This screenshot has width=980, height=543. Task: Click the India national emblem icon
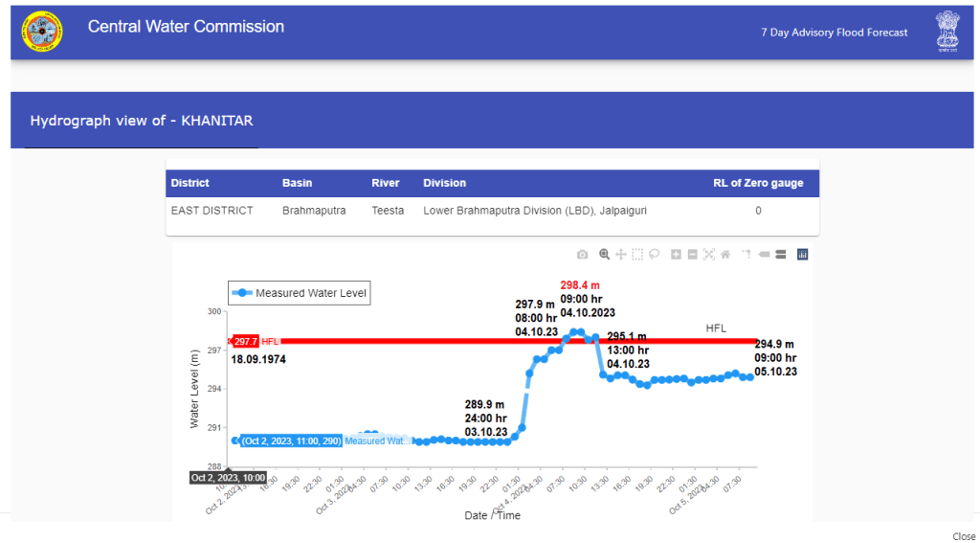[947, 32]
